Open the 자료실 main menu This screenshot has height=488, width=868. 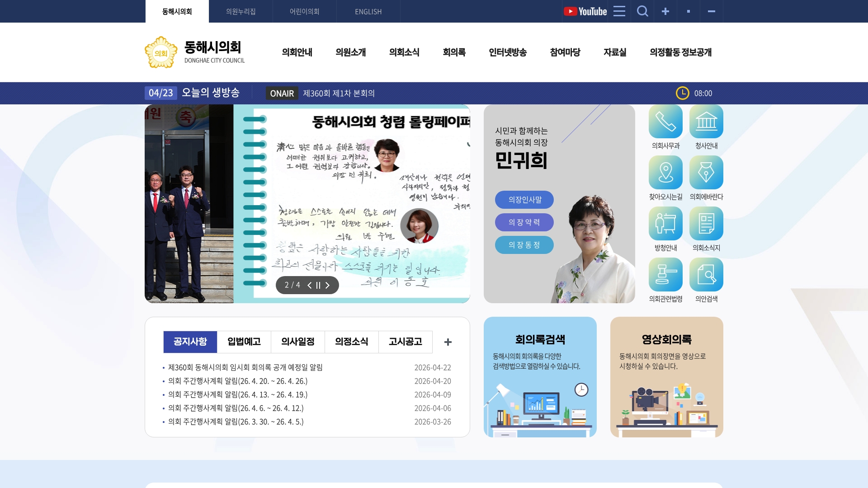pyautogui.click(x=615, y=52)
